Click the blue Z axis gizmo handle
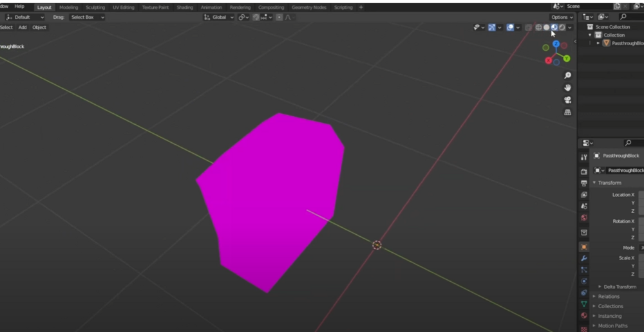The height and width of the screenshot is (332, 644). click(556, 44)
